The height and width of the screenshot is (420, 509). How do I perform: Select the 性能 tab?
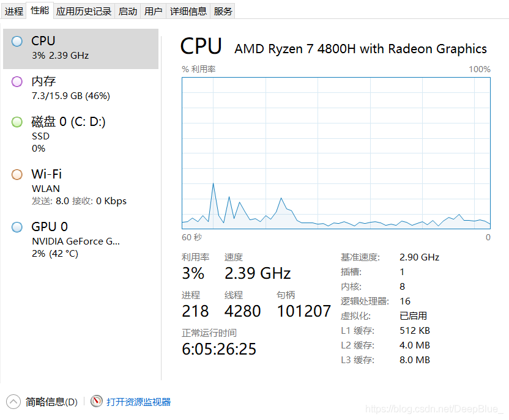coord(40,10)
